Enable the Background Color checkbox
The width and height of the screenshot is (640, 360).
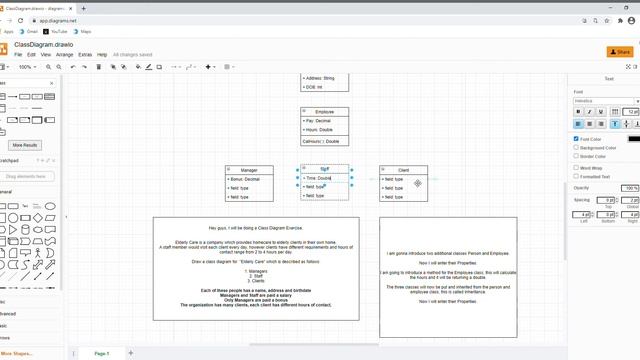[x=576, y=147]
